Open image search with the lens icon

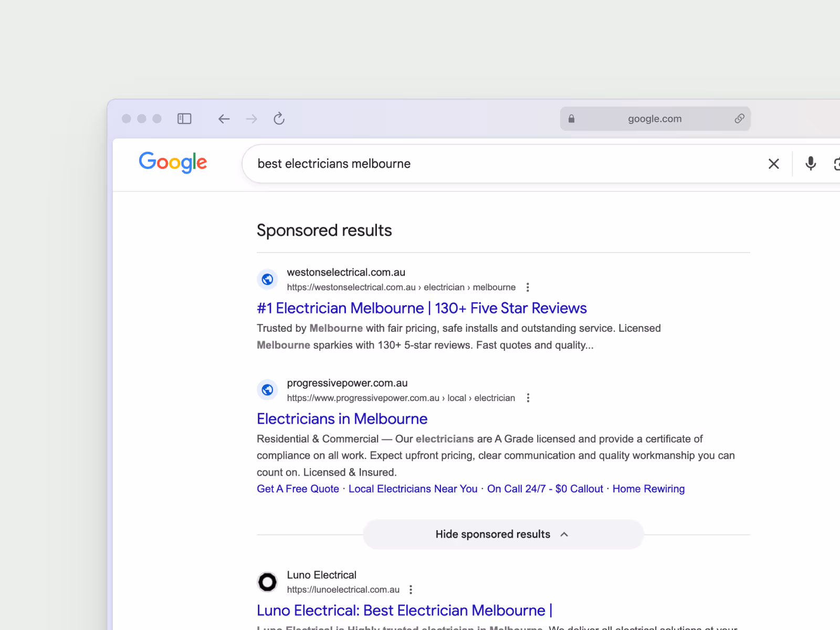coord(837,164)
